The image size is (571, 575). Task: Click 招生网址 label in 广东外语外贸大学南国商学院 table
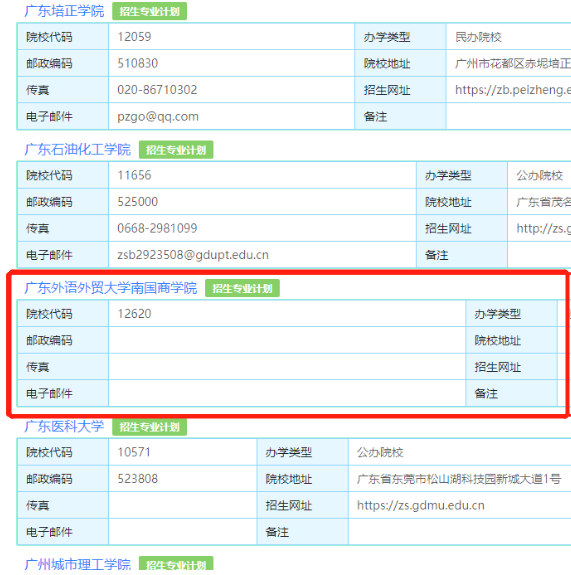coord(498,367)
